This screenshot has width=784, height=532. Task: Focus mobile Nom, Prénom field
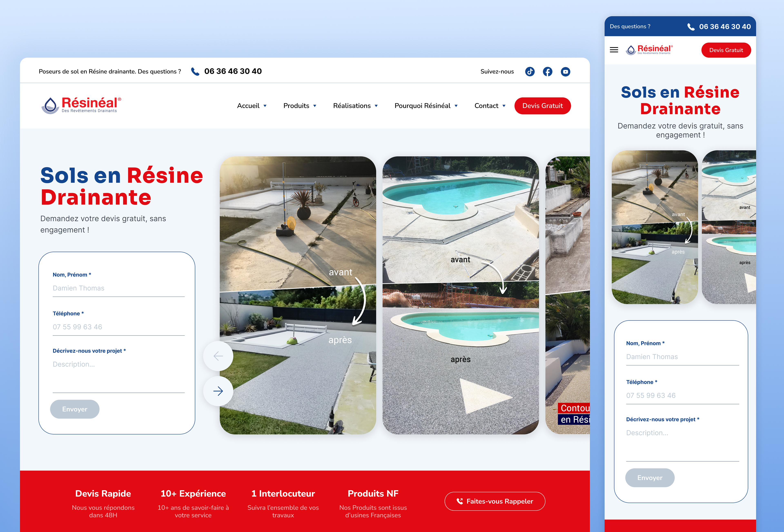(683, 357)
